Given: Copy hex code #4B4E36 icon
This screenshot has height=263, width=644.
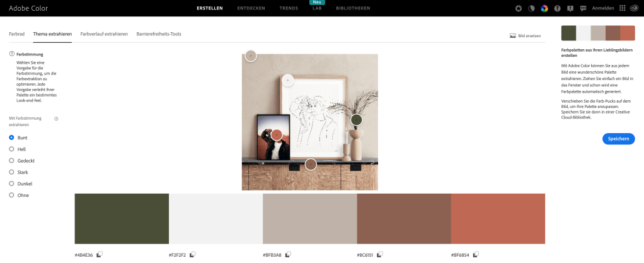Looking at the screenshot, I should tap(100, 255).
